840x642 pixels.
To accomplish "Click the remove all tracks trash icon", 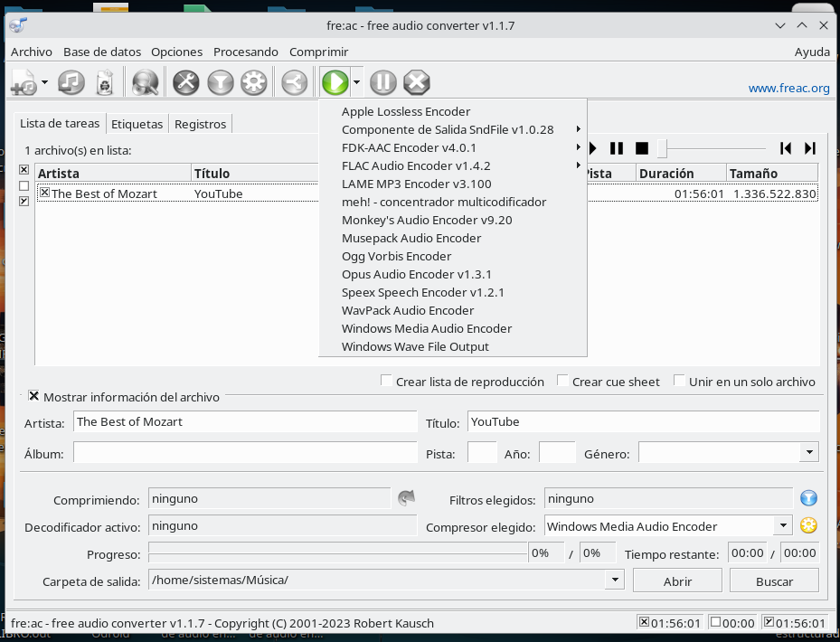I will pyautogui.click(x=105, y=82).
